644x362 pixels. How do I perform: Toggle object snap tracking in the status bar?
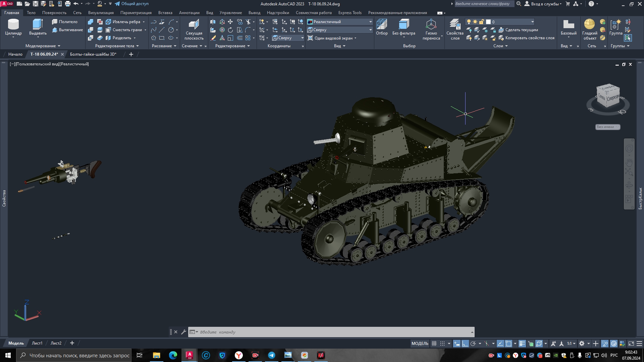[x=500, y=344]
